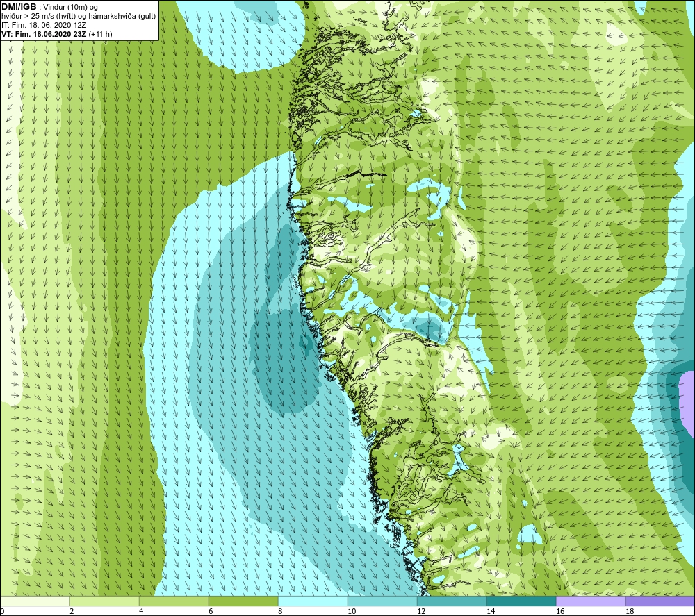Image resolution: width=695 pixels, height=616 pixels.
Task: Click the 6–8 m/s dark green swatch
Action: point(243,601)
